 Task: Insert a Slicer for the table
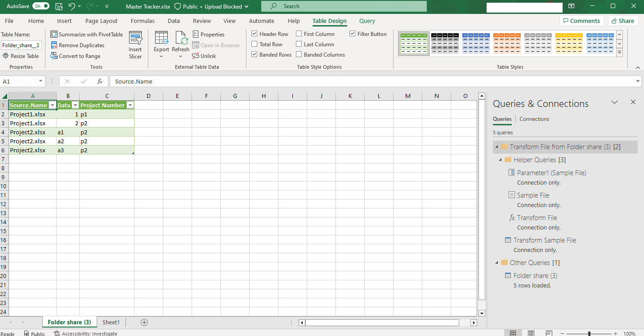tap(135, 45)
